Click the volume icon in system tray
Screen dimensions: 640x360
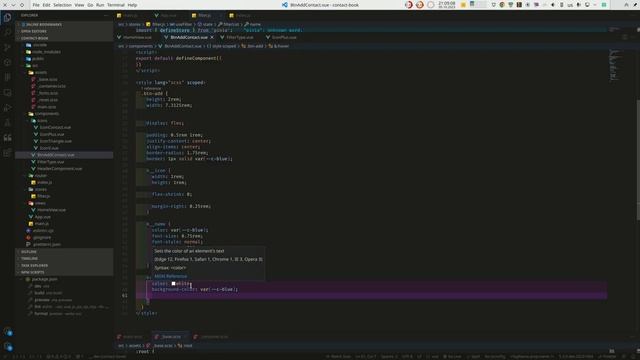point(553,5)
